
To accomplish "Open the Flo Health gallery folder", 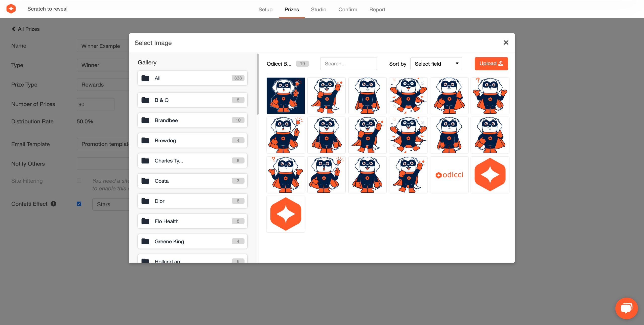I will 192,221.
